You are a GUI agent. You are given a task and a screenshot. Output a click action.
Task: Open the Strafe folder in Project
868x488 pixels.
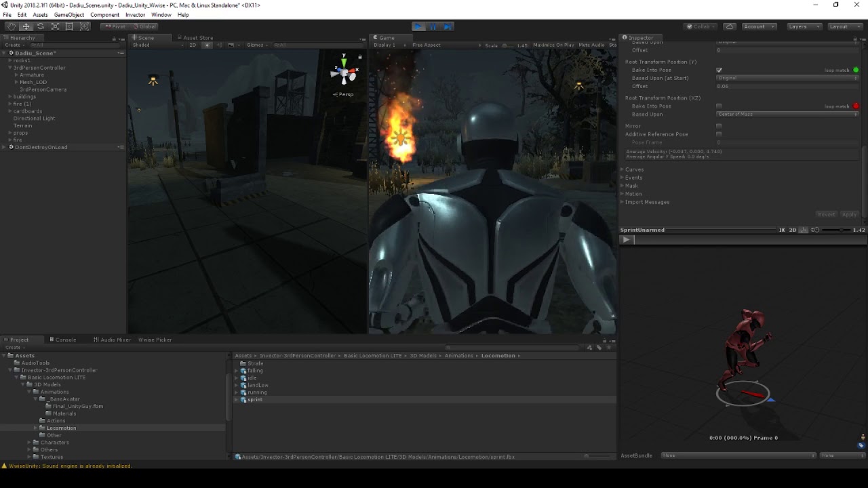[255, 363]
